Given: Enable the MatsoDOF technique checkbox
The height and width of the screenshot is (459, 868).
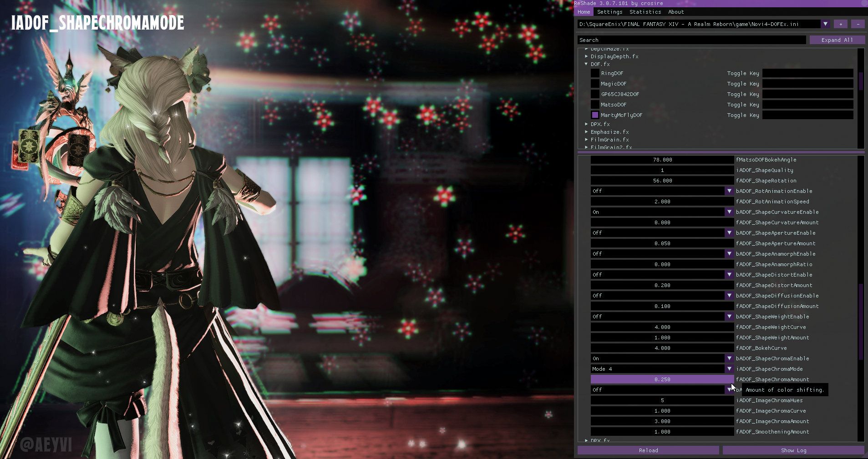Looking at the screenshot, I should point(595,105).
